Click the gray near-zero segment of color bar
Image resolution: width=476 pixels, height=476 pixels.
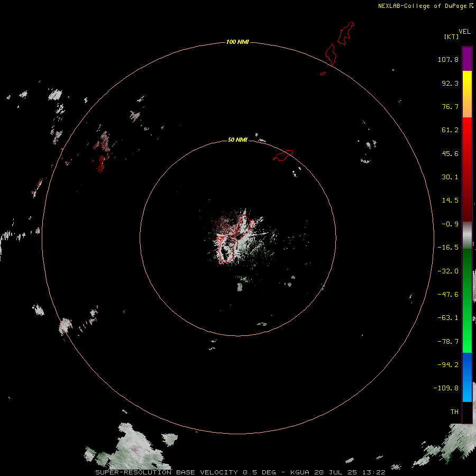pyautogui.click(x=467, y=235)
